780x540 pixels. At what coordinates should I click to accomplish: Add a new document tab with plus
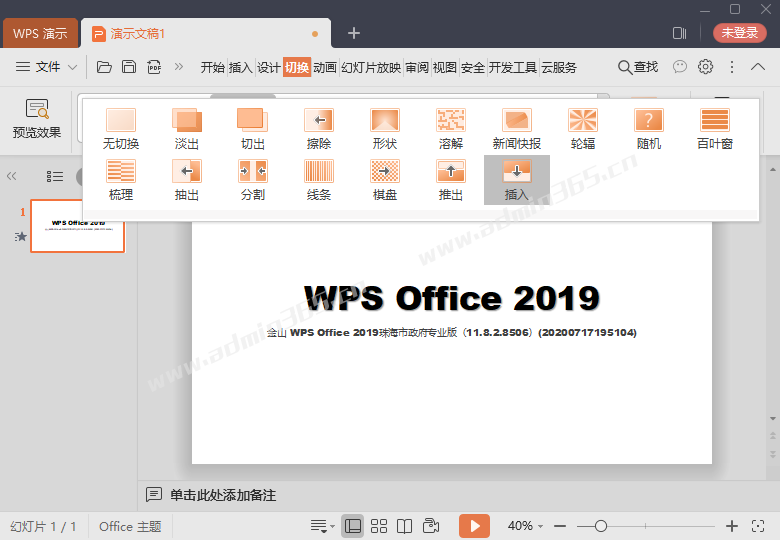[354, 33]
